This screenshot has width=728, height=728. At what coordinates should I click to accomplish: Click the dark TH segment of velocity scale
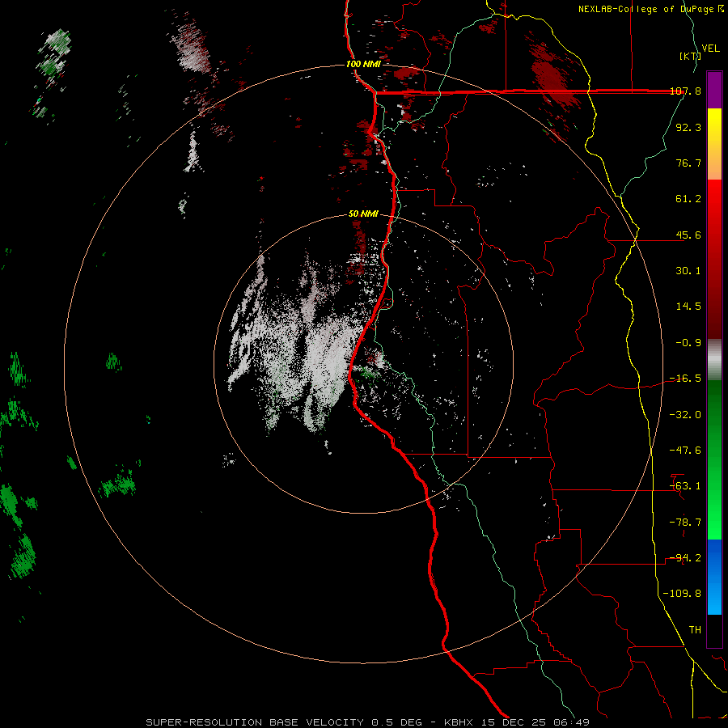pyautogui.click(x=714, y=630)
